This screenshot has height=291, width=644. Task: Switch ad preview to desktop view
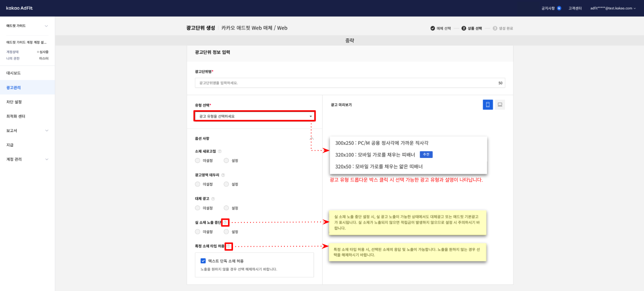(500, 105)
